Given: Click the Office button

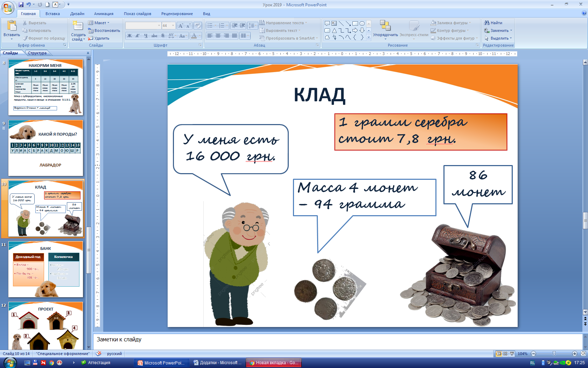Looking at the screenshot, I should click(8, 8).
